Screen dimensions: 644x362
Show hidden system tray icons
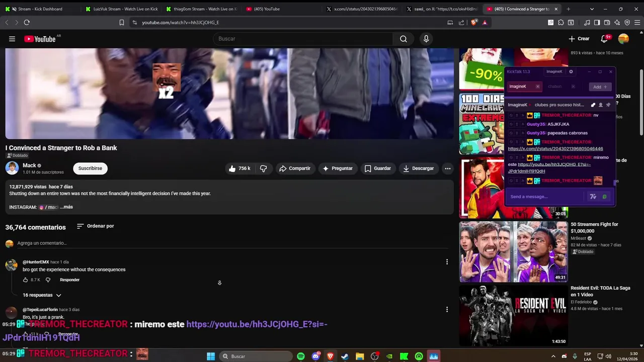(x=553, y=356)
